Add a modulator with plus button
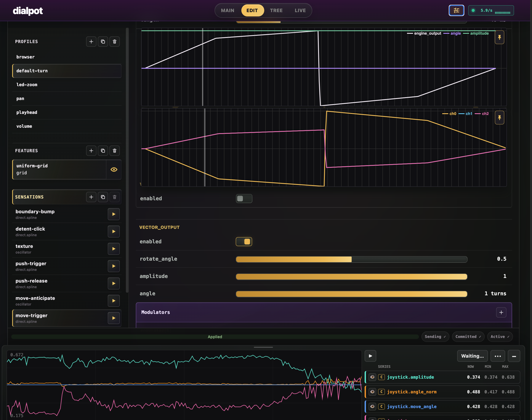The width and height of the screenshot is (532, 420). coord(501,312)
